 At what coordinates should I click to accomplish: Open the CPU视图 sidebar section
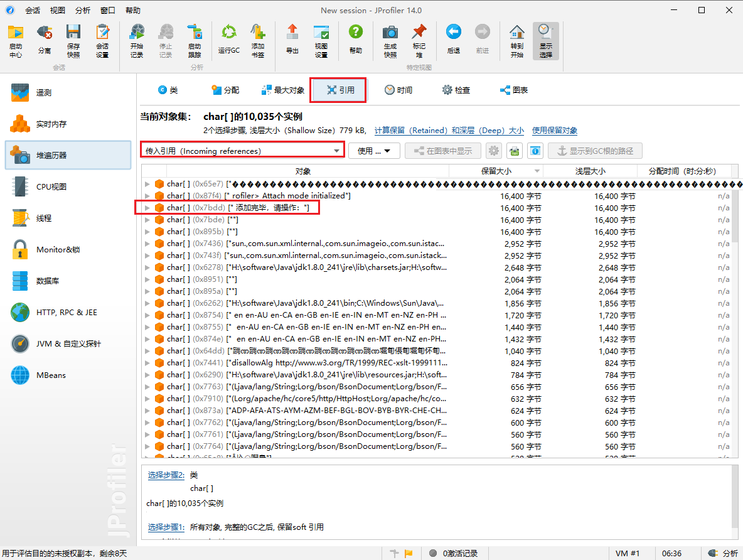(x=68, y=186)
